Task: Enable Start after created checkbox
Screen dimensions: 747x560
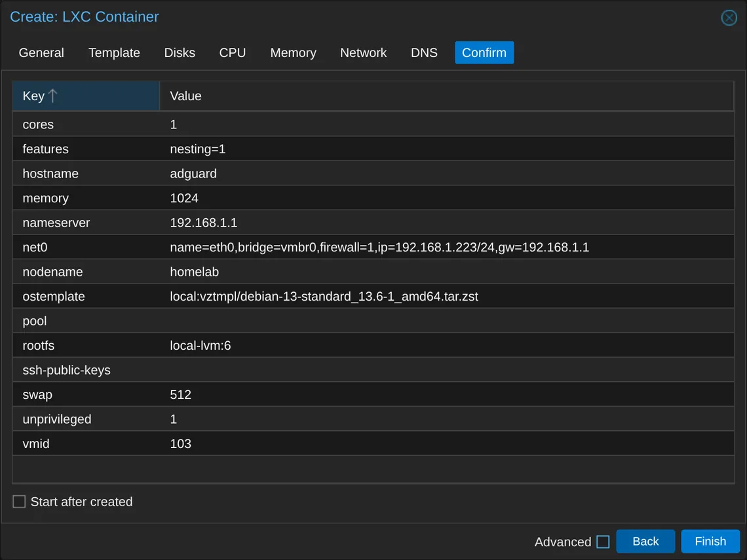Action: (19, 502)
